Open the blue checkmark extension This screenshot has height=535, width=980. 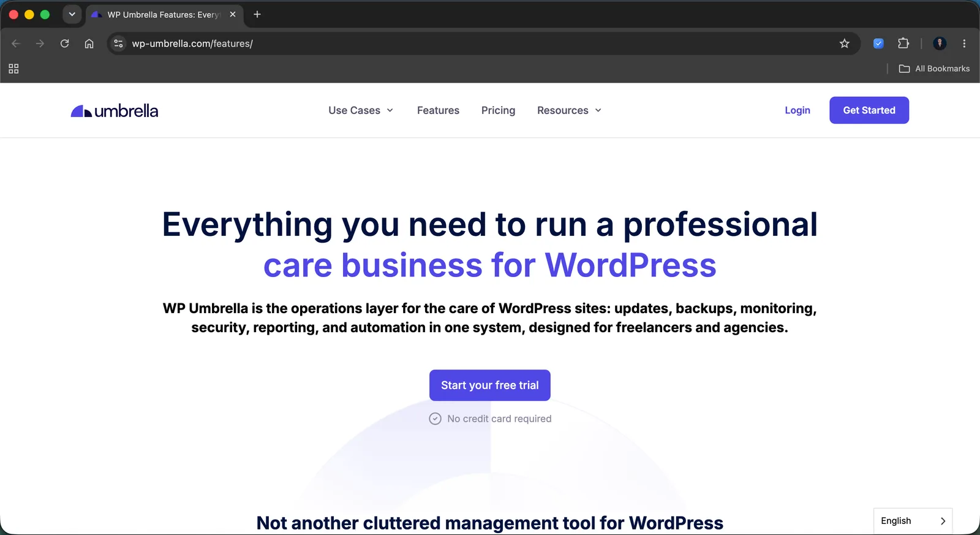click(878, 44)
